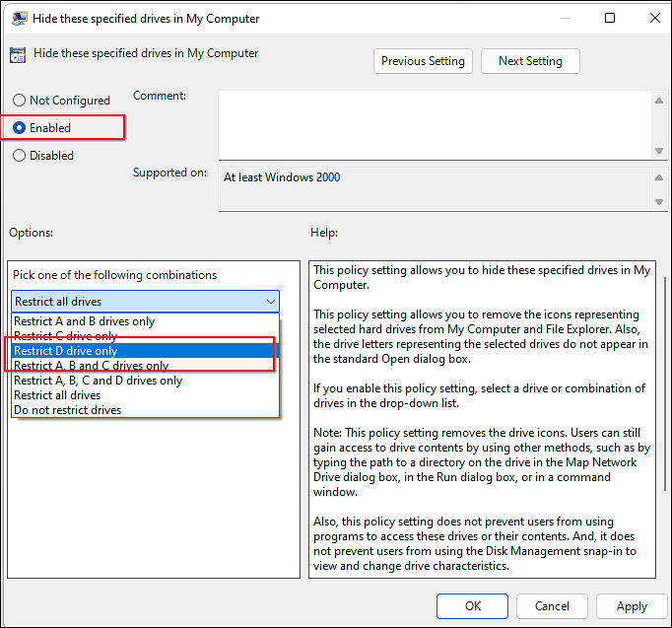Pick Restrict A and B drives only

[85, 321]
